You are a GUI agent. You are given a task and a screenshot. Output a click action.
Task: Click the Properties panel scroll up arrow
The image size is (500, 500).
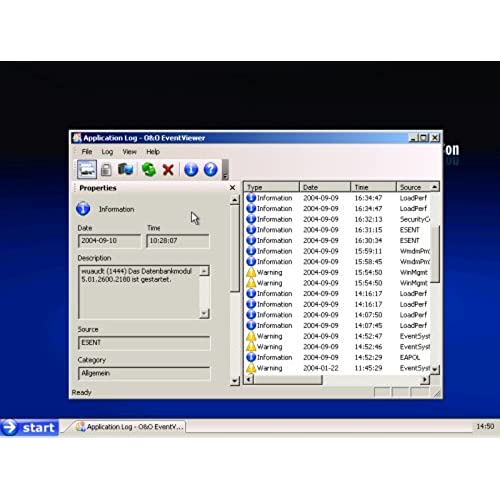235,200
